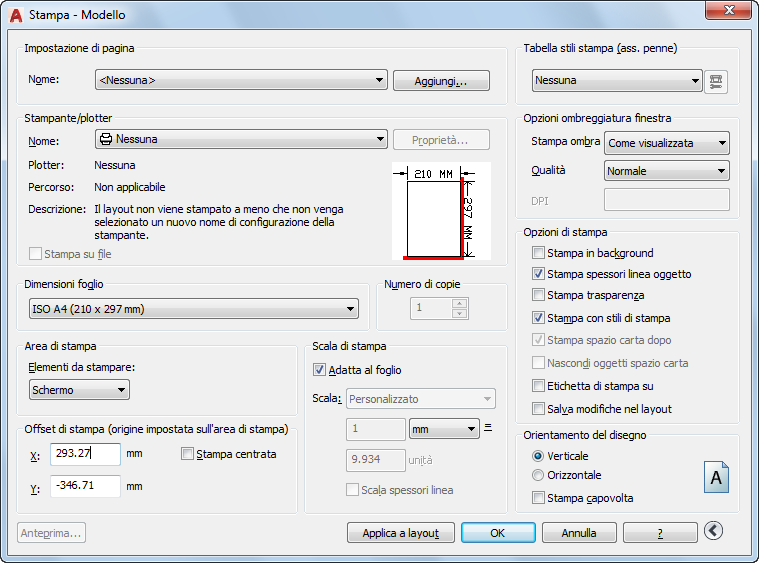Click the scale value field 1
Screen dimensions: 759x563
pyautogui.click(x=376, y=429)
